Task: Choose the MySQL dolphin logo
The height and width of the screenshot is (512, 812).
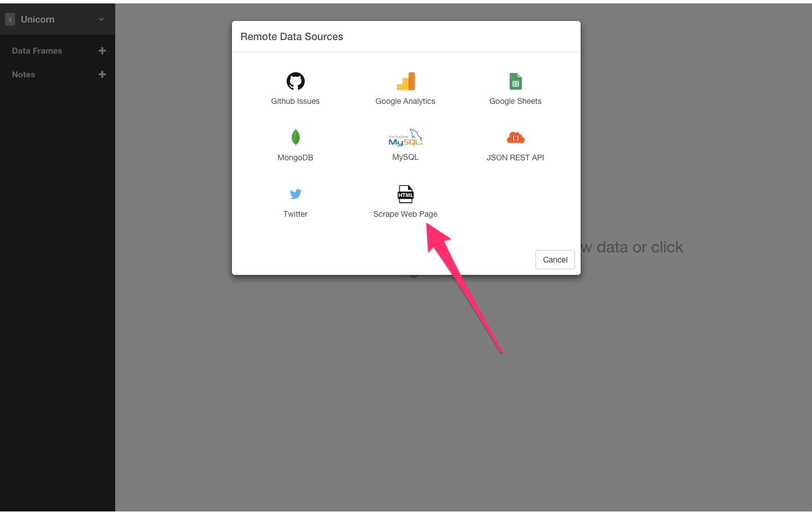Action: pos(406,137)
